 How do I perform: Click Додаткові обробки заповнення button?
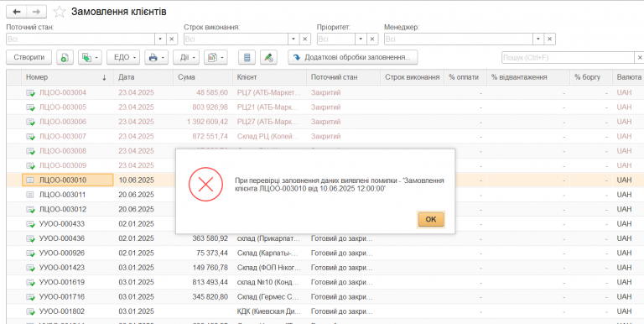353,57
